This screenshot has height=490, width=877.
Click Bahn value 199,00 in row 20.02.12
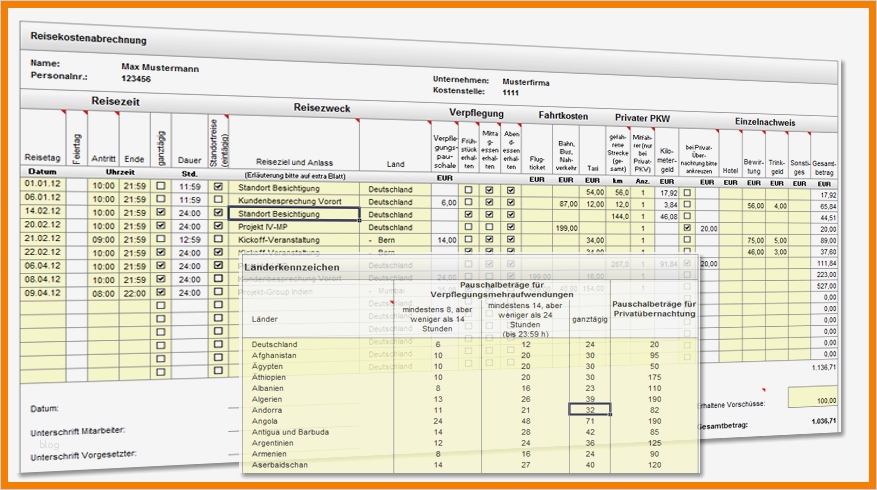coord(567,228)
